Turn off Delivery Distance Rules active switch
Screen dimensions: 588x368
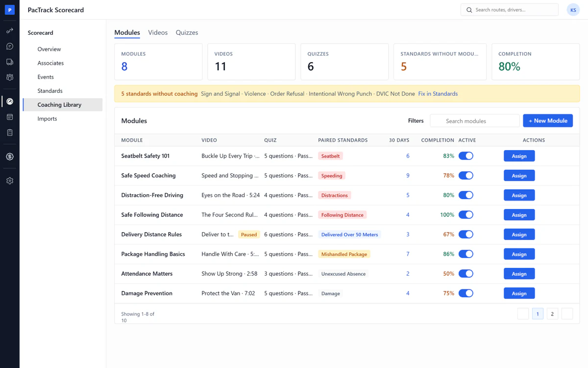466,235
